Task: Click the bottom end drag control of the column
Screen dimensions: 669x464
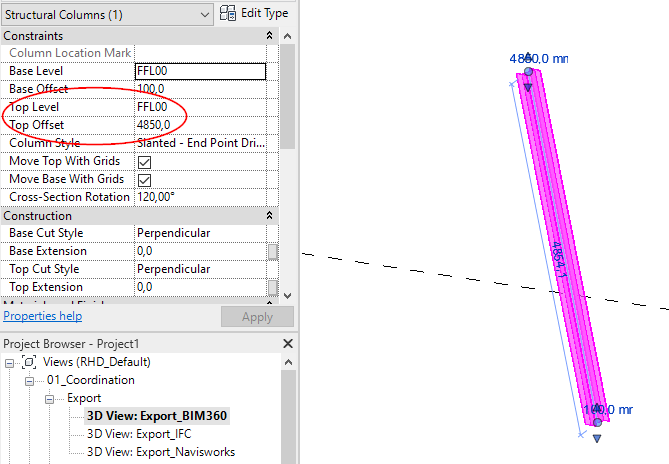Action: click(597, 422)
